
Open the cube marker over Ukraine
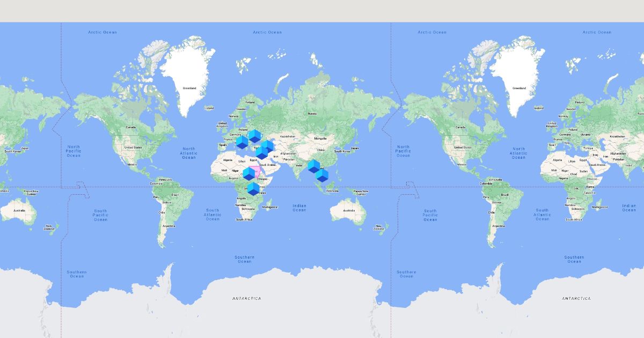(x=254, y=136)
